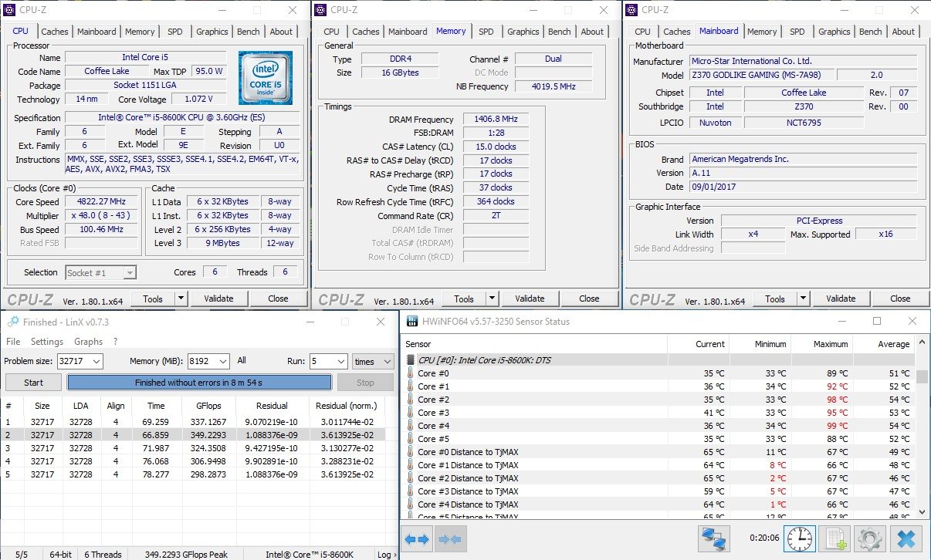Screen dimensions: 931x560
Task: Click thermometer icon beside Core #1 Distance to TjMAX
Action: (411, 465)
